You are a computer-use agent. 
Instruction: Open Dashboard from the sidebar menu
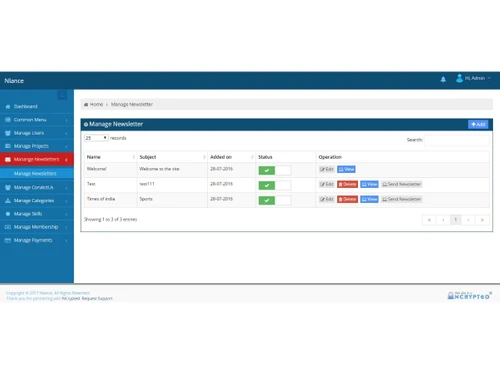tap(37, 106)
